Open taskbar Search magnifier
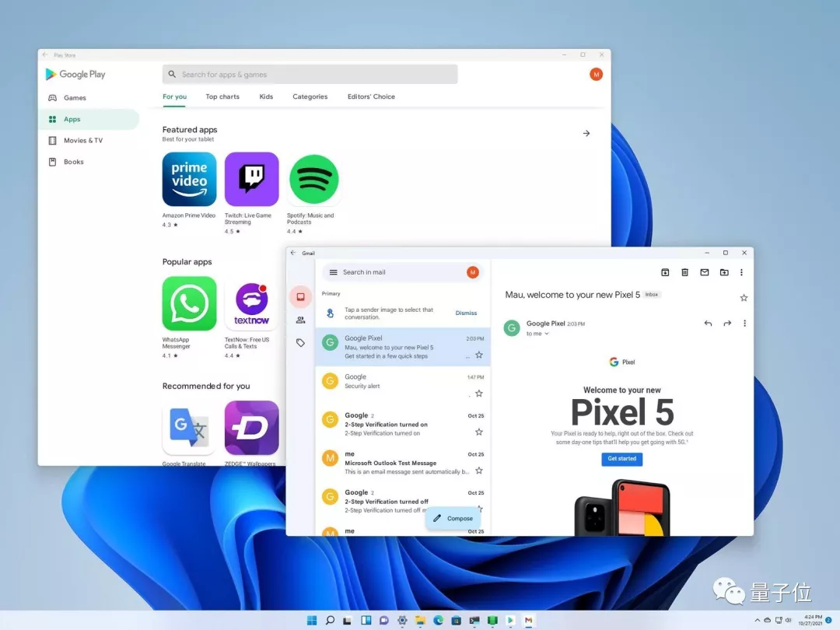 pos(330,621)
